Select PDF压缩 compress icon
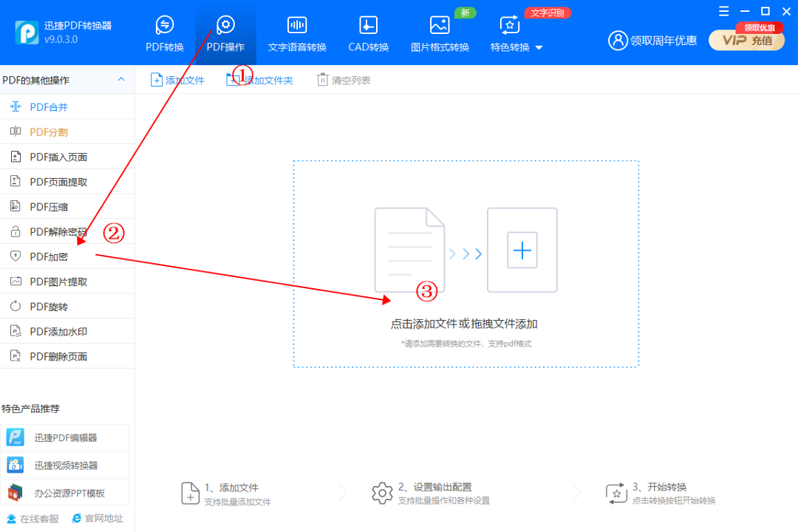The image size is (798, 532). pos(16,206)
